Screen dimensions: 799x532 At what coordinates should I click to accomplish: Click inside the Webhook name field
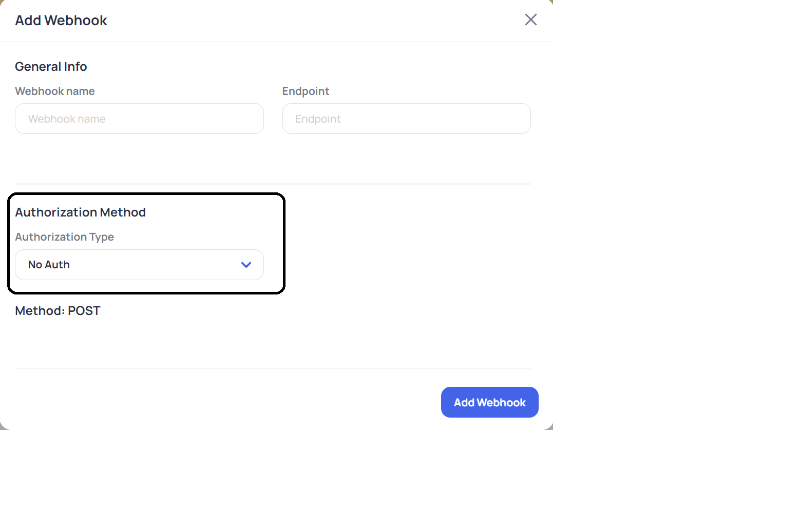pyautogui.click(x=139, y=119)
